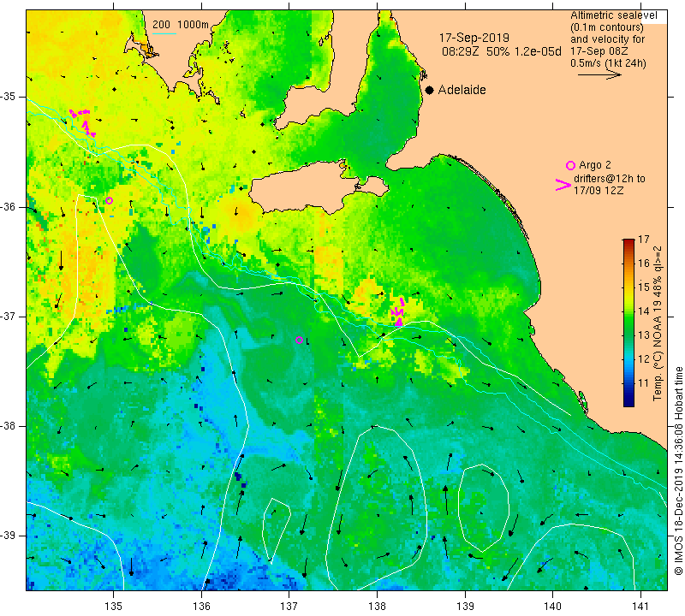The width and height of the screenshot is (685, 616).
Task: Click the '17-Sep-2019' date text
Action: [474, 38]
